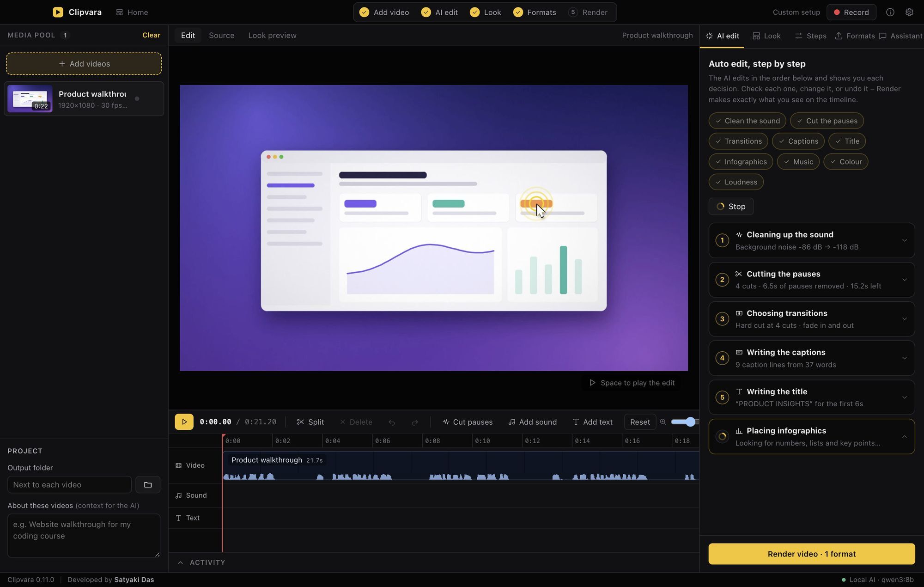Disable the Infographics chip

pos(741,162)
